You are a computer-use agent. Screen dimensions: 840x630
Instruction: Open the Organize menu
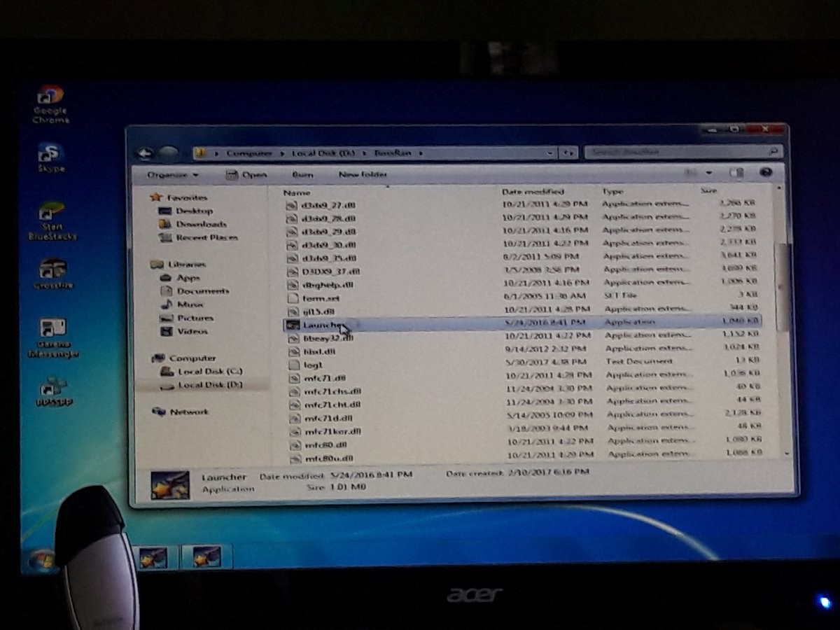click(x=174, y=174)
